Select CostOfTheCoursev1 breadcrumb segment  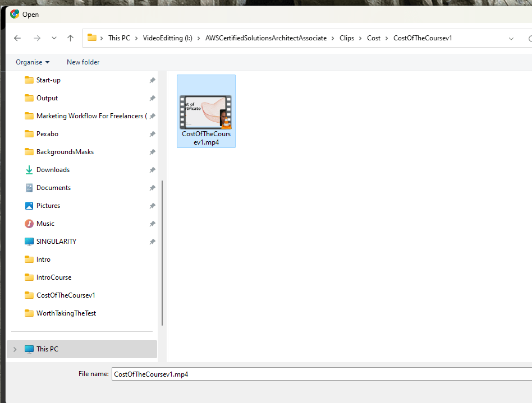pyautogui.click(x=423, y=38)
